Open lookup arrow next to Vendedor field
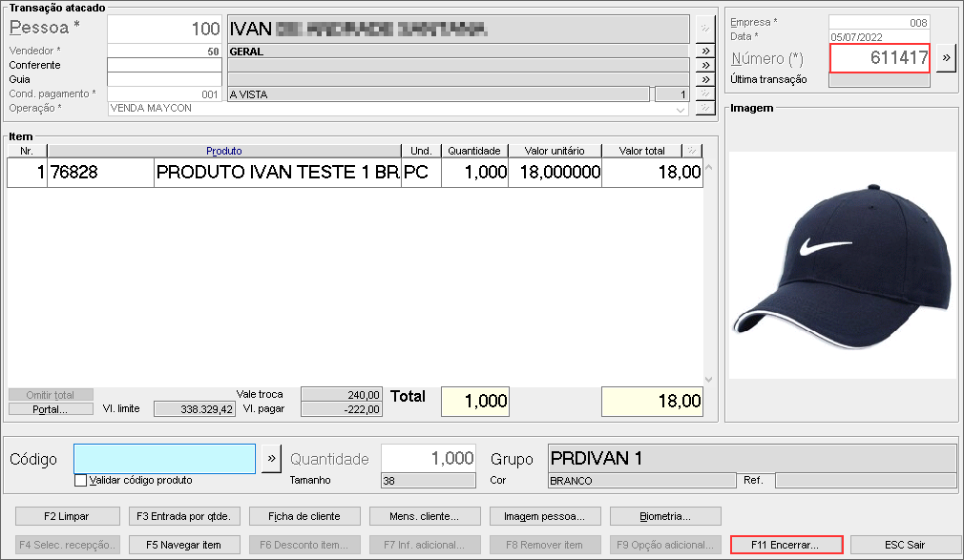The height and width of the screenshot is (560, 964). [x=705, y=51]
